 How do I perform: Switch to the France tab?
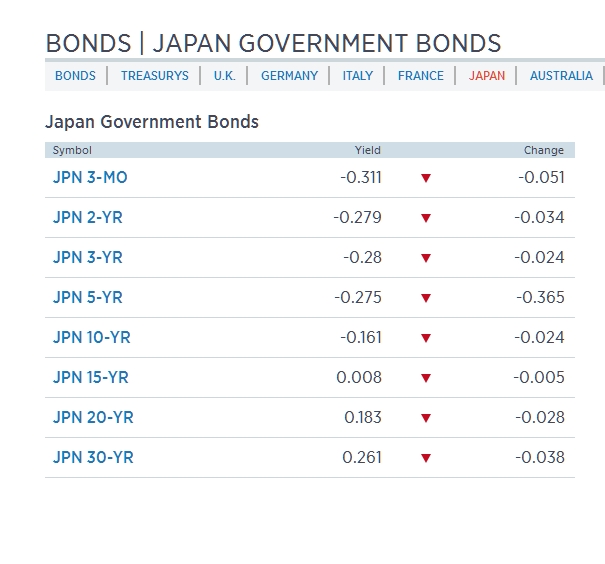(420, 76)
